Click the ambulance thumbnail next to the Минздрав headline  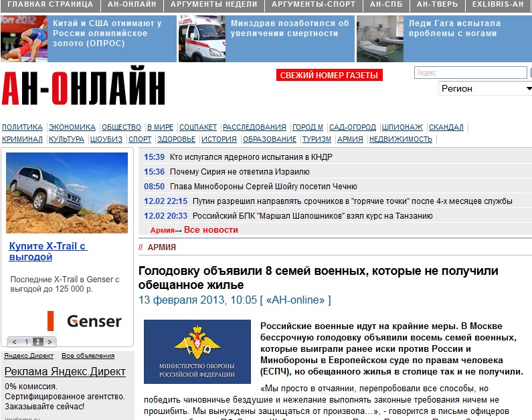[x=201, y=39]
